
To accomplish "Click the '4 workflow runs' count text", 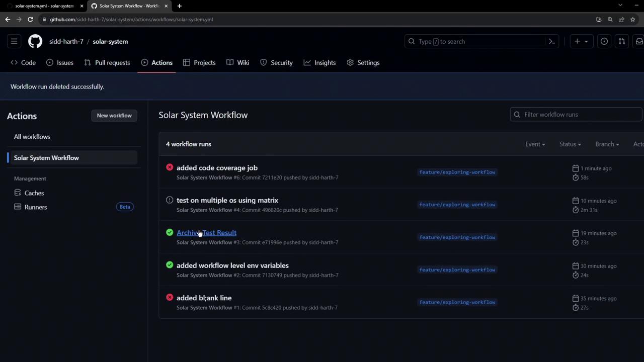I will pyautogui.click(x=189, y=144).
